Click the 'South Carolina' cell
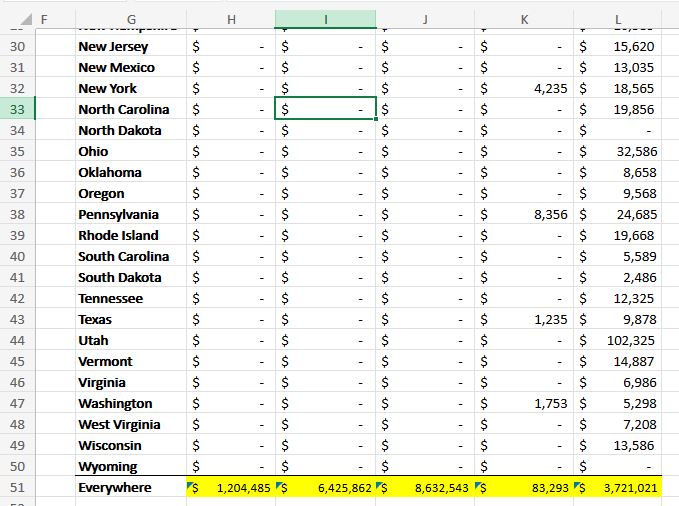This screenshot has width=679, height=506. (131, 256)
